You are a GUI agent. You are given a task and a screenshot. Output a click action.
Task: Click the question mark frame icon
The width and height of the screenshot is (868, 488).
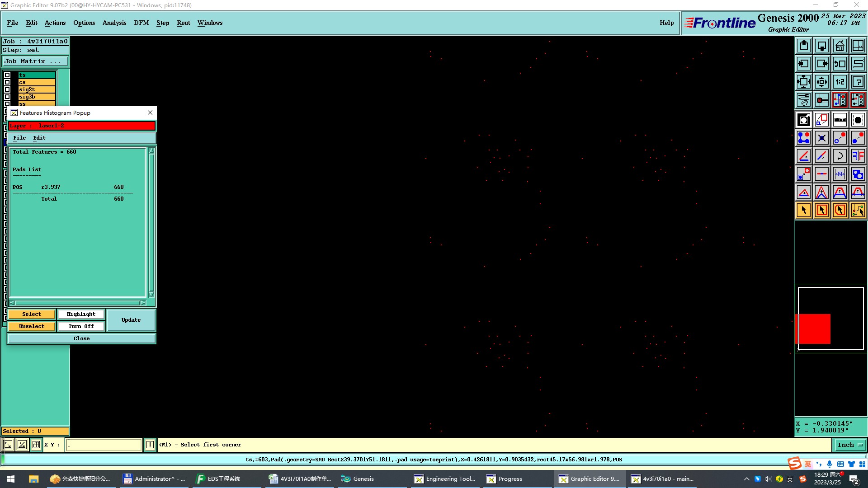pyautogui.click(x=858, y=82)
